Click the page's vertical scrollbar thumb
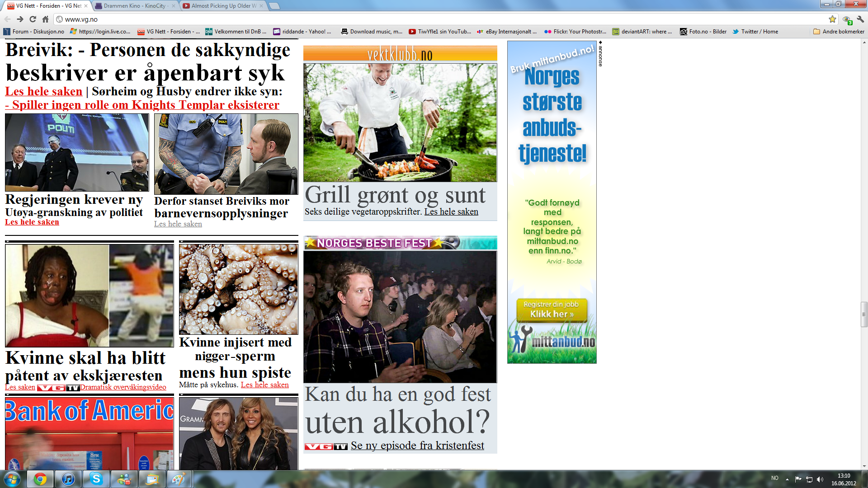 click(864, 314)
